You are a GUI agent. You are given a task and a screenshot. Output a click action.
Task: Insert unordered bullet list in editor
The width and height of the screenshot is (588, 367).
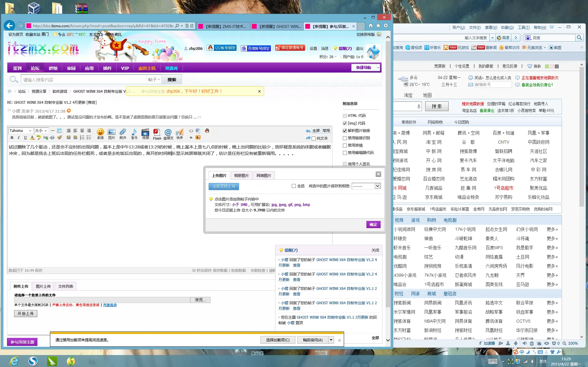(89, 137)
